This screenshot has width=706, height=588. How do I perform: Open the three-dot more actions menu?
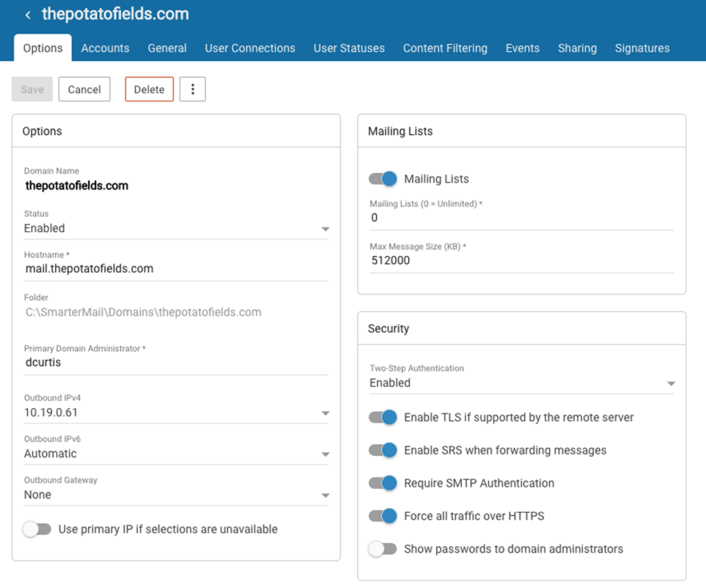(x=192, y=90)
